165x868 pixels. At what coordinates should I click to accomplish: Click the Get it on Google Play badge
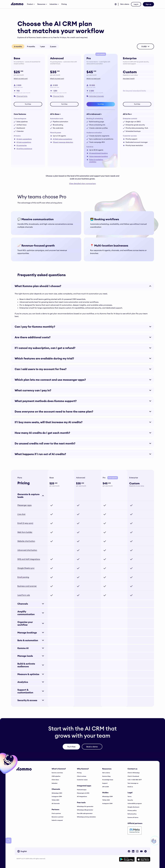coord(127,859)
